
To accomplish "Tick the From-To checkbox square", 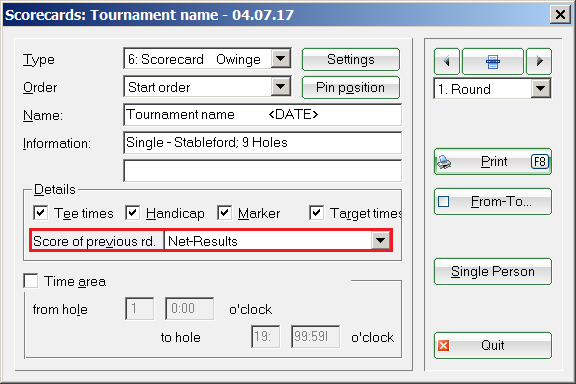I will point(444,201).
